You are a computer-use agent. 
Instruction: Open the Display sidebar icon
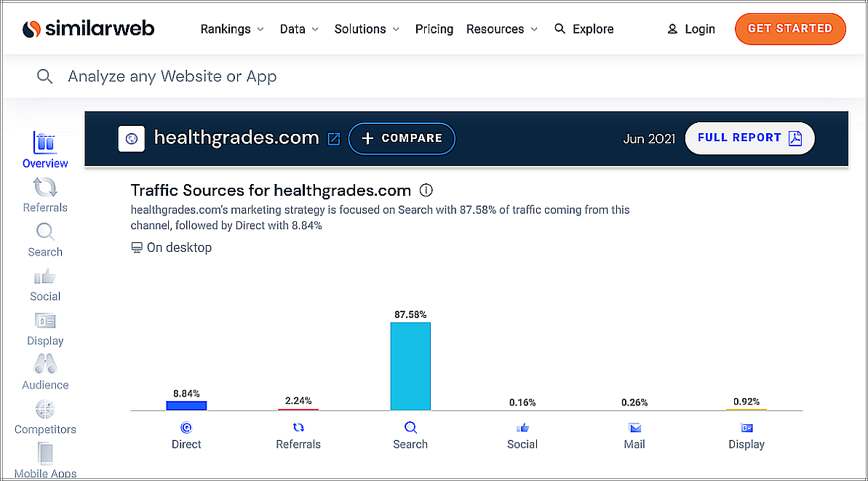click(x=45, y=321)
